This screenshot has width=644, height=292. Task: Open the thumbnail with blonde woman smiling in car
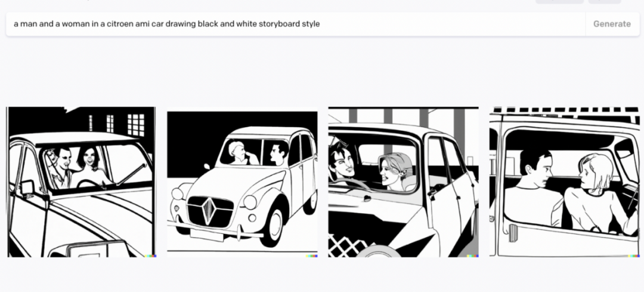pos(403,182)
